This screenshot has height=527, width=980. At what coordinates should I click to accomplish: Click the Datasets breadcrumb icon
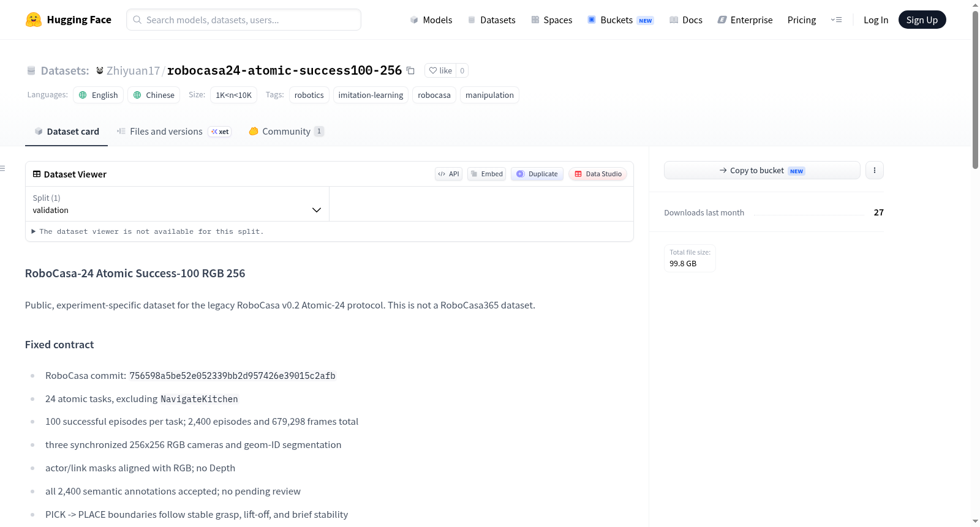pos(31,71)
